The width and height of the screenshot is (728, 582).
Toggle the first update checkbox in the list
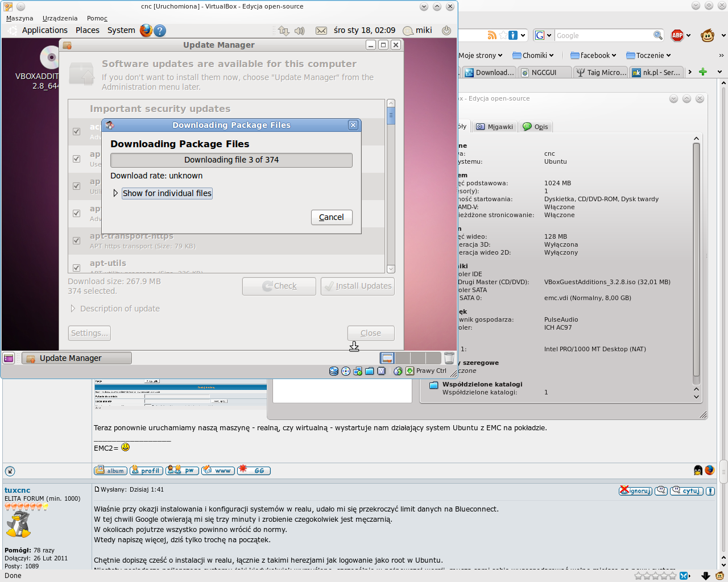pyautogui.click(x=76, y=131)
